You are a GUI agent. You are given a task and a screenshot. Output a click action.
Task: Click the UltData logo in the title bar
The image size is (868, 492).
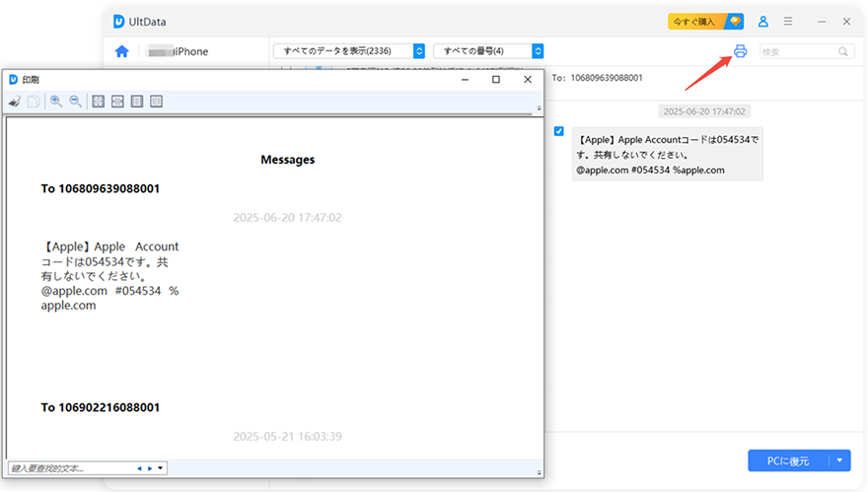[x=118, y=22]
